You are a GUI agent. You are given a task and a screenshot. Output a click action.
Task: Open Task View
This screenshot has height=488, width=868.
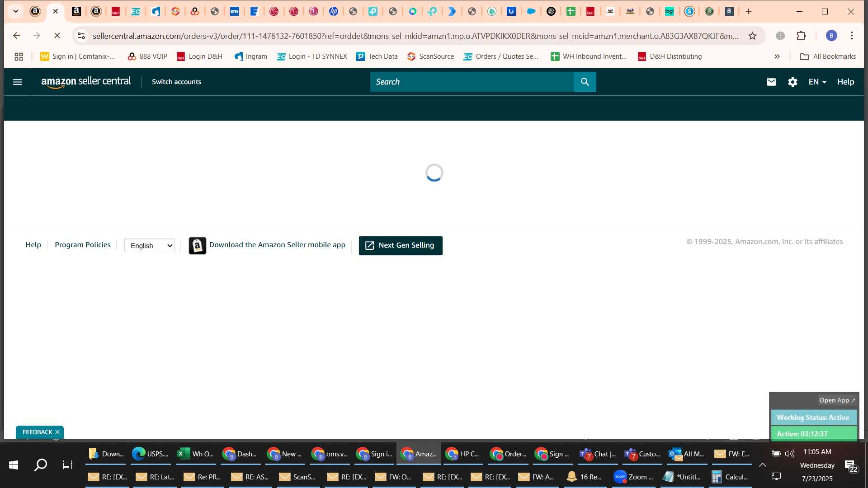(x=68, y=465)
